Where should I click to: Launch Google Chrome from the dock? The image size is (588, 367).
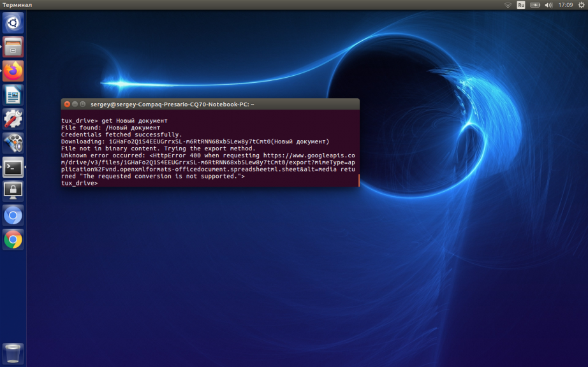click(13, 240)
